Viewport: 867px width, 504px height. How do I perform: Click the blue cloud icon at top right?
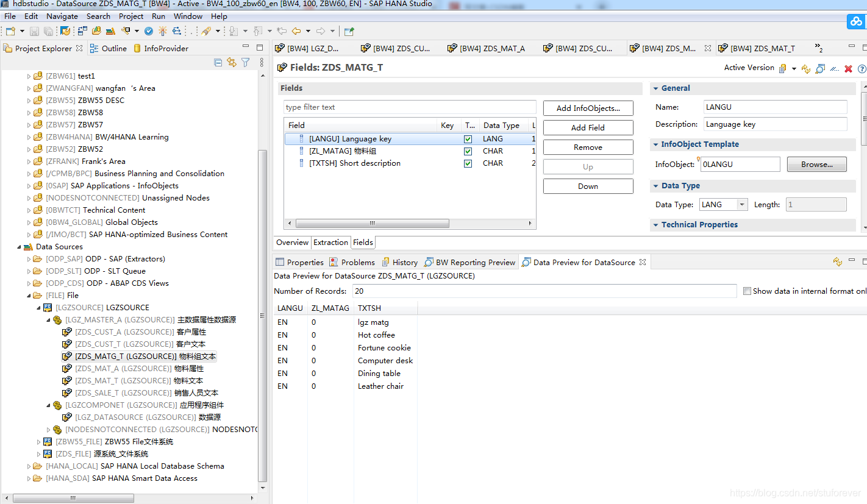[856, 21]
